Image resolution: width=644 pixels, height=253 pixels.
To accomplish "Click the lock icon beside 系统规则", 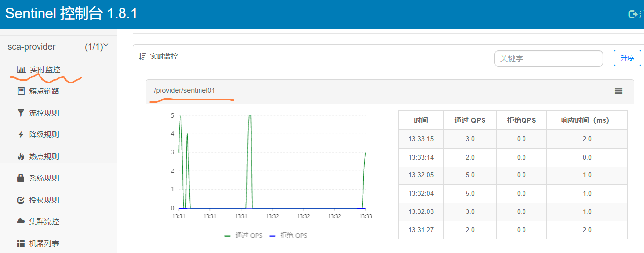I will coord(21,178).
